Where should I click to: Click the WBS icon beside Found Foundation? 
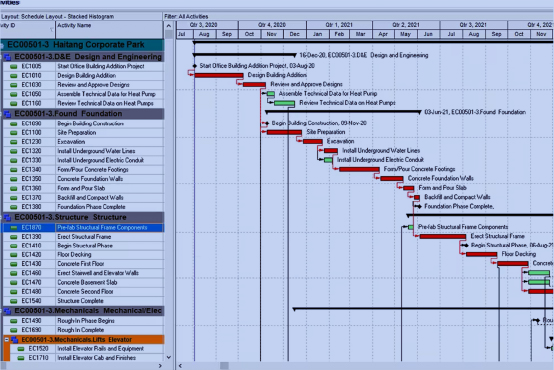[x=7, y=114]
